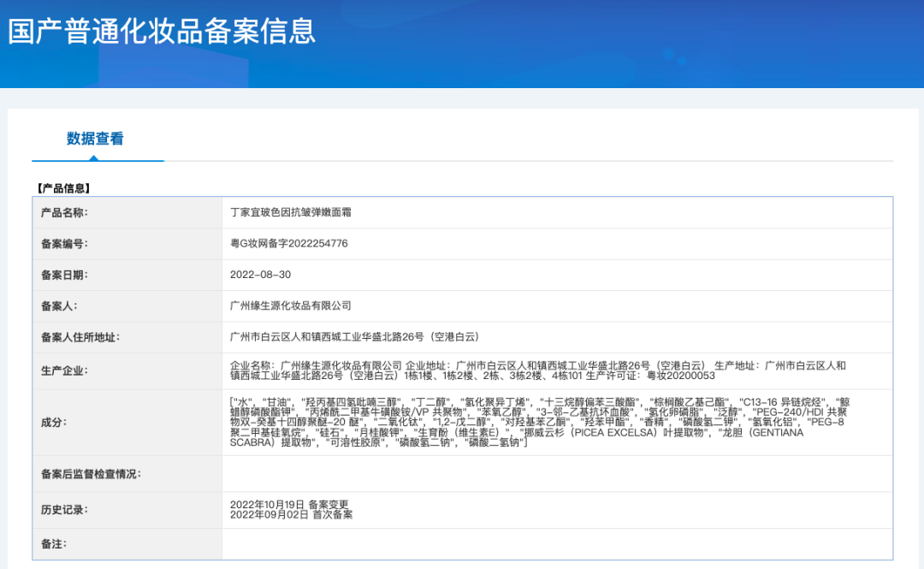Click the 备案人住所地址 label
The width and height of the screenshot is (924, 569).
[80, 337]
